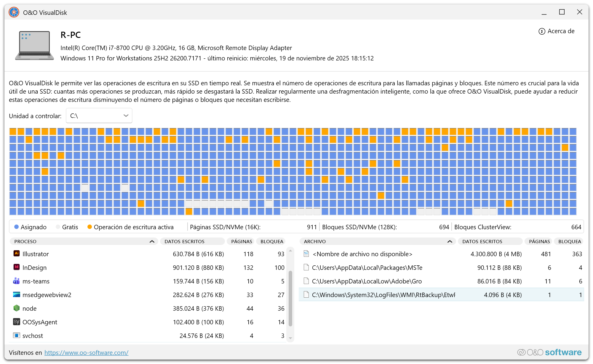Click the Illustrator process icon
The width and height of the screenshot is (593, 364).
coord(17,254)
